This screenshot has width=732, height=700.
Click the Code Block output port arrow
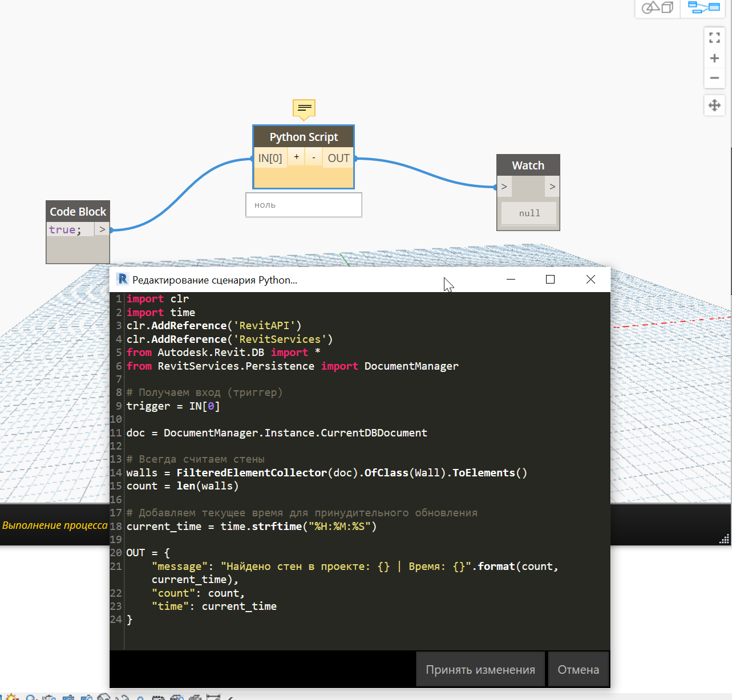[x=102, y=229]
